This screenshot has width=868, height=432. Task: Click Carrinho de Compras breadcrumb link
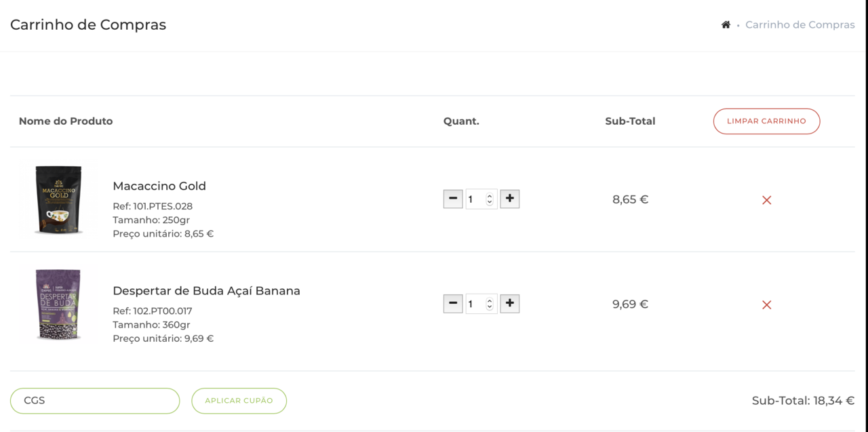[x=800, y=25]
